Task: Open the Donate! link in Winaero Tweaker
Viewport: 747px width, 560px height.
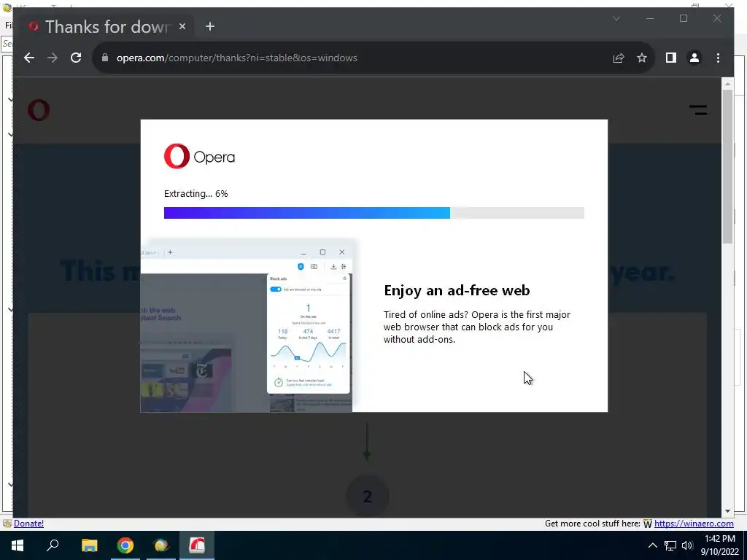Action: coord(28,524)
